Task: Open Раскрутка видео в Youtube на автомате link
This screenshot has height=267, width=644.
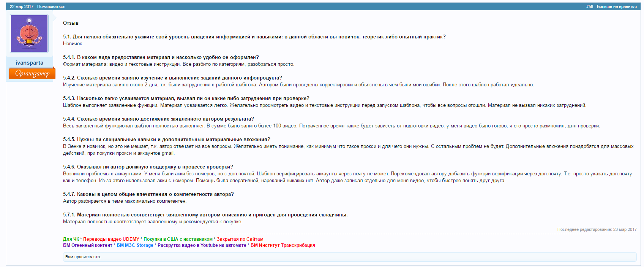Action: [x=202, y=245]
